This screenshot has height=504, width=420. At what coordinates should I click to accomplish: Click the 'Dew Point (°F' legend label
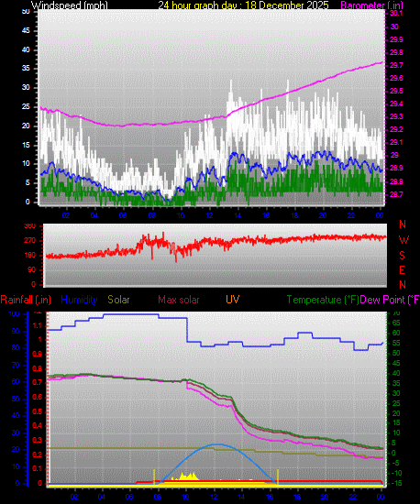390,300
